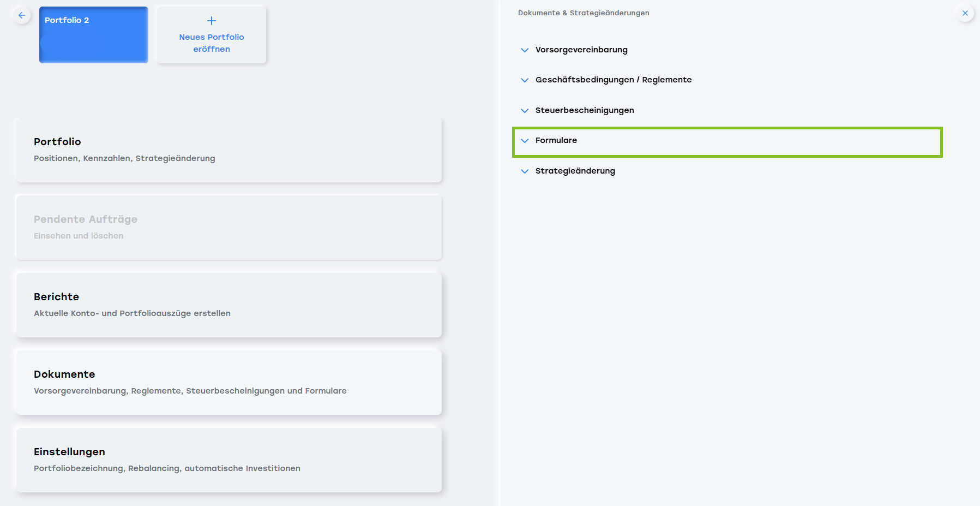
Task: Open Geschäftsbedingungen / Reglemente label
Action: tap(614, 80)
